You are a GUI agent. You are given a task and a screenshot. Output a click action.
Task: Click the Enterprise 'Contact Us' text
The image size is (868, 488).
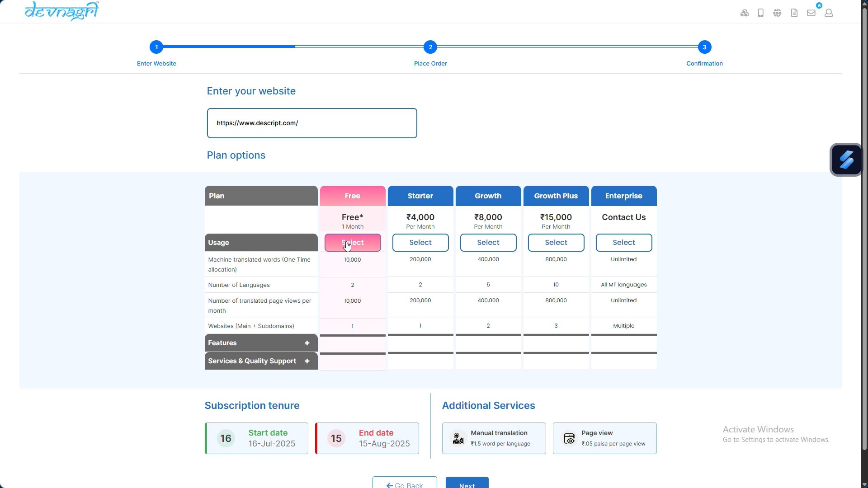point(624,217)
